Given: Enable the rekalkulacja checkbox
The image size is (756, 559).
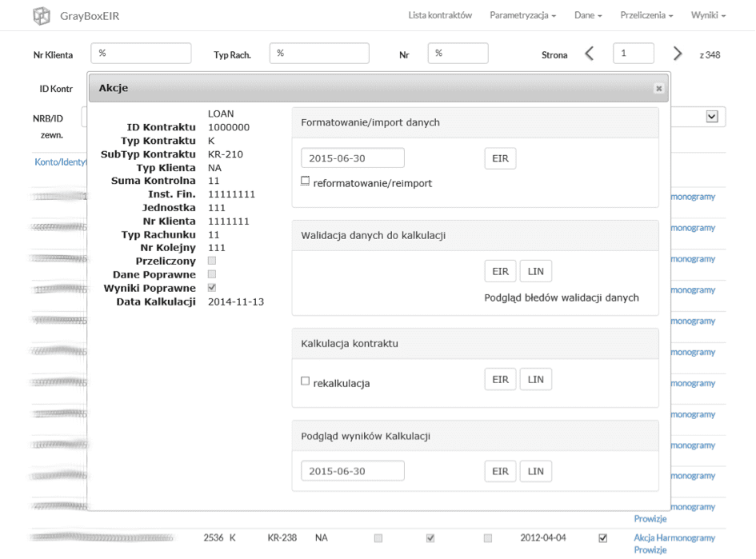Looking at the screenshot, I should pos(305,381).
